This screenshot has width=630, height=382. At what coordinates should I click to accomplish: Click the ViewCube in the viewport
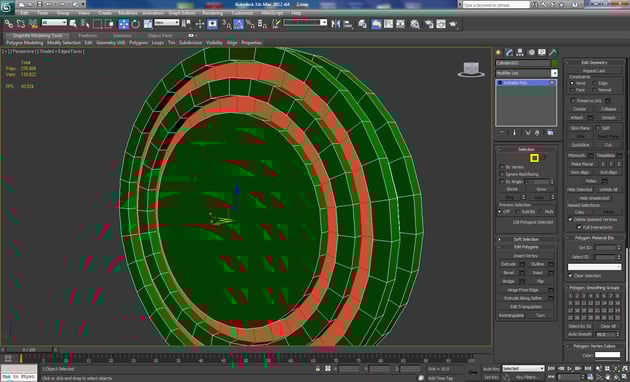[471, 69]
